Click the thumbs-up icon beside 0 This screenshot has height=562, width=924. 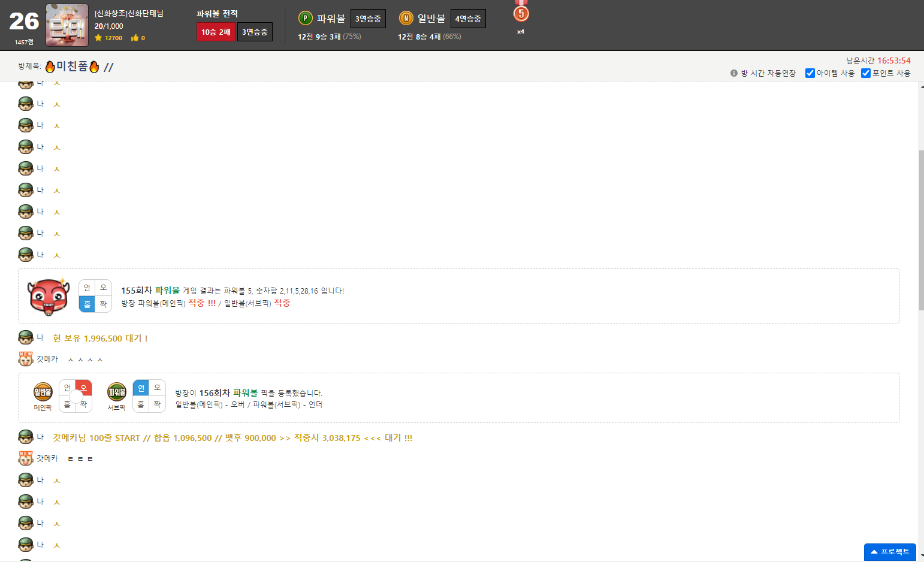(x=135, y=38)
